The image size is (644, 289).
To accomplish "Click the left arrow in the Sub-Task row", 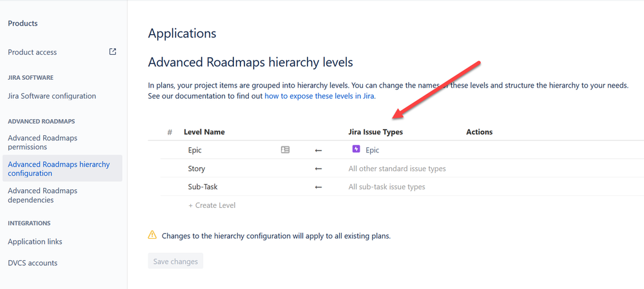I will [x=318, y=187].
